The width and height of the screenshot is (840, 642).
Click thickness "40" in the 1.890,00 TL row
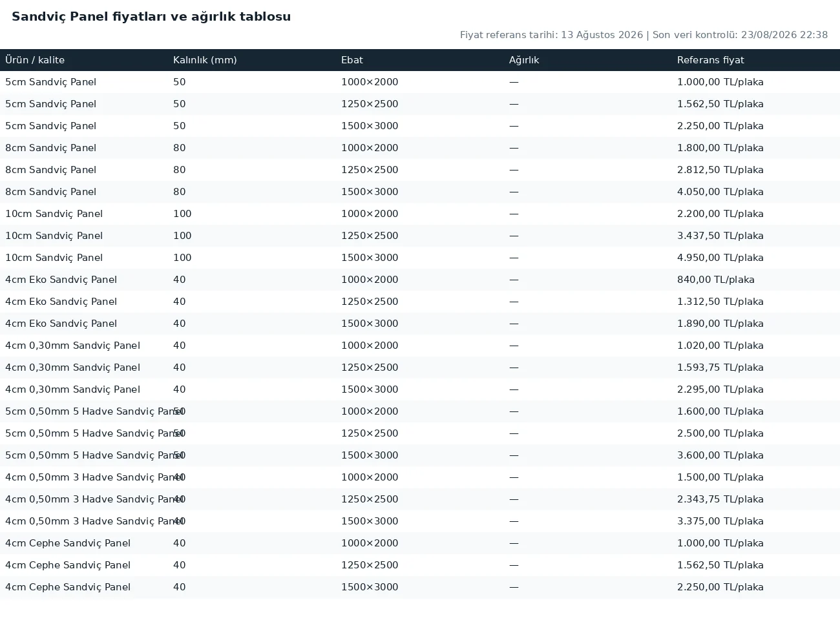(180, 324)
